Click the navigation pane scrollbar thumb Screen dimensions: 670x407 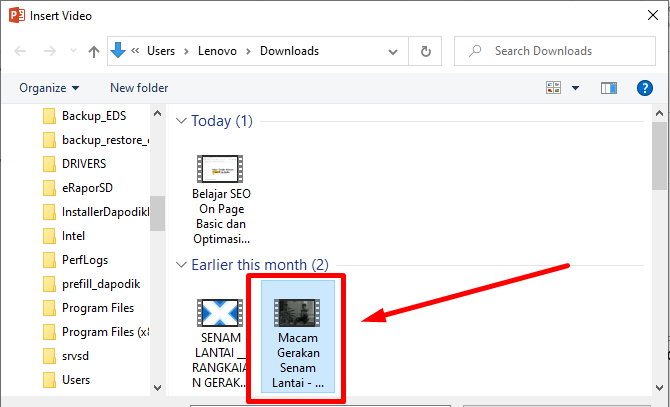click(157, 213)
